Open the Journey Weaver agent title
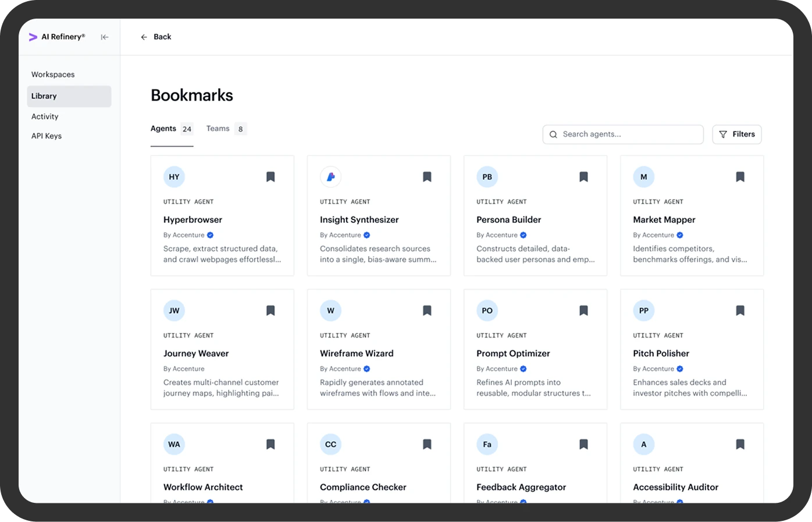This screenshot has height=522, width=812. pos(196,354)
